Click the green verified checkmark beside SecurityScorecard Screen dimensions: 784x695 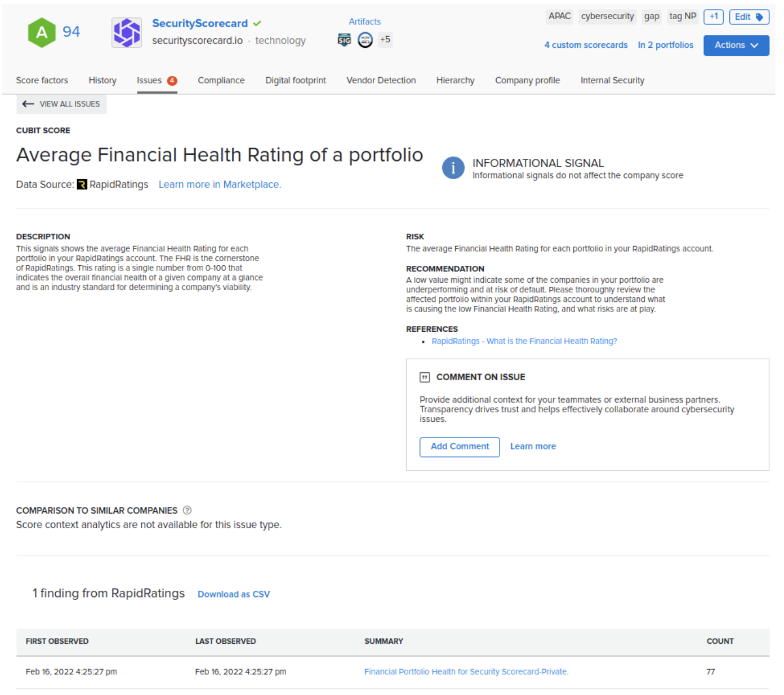coord(257,24)
